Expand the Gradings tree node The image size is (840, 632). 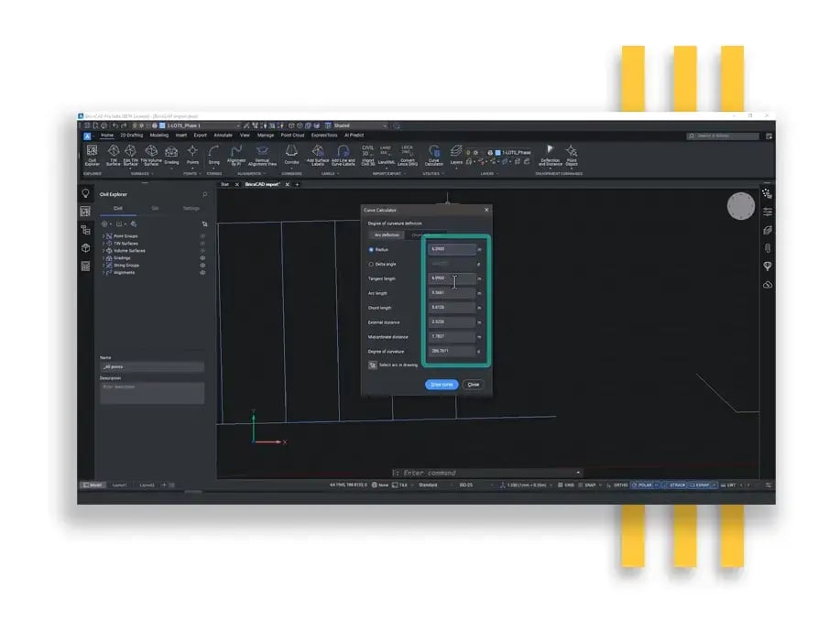pyautogui.click(x=104, y=258)
